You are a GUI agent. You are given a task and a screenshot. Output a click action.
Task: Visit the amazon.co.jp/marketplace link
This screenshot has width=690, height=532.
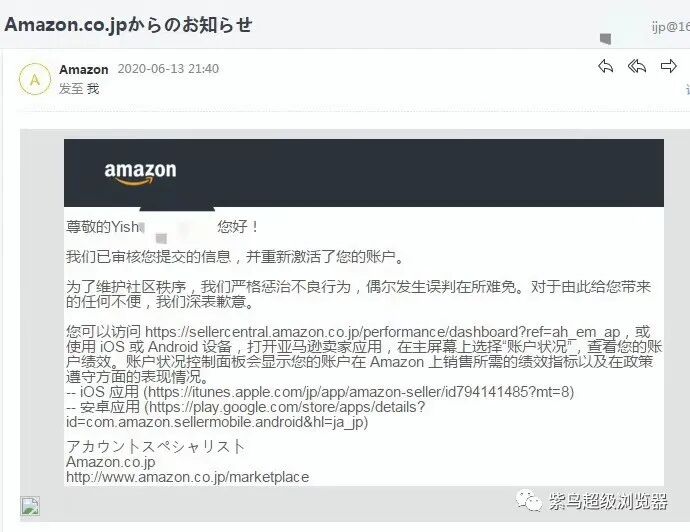point(187,477)
